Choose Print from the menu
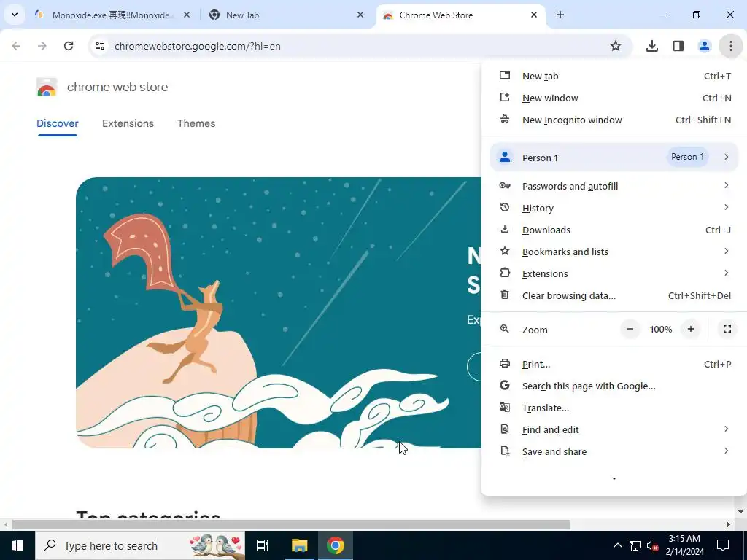Screen dimensions: 747x560 tap(614, 364)
